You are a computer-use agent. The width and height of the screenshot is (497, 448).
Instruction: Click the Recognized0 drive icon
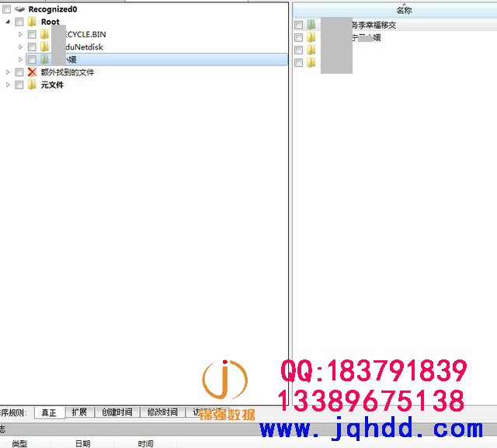19,9
